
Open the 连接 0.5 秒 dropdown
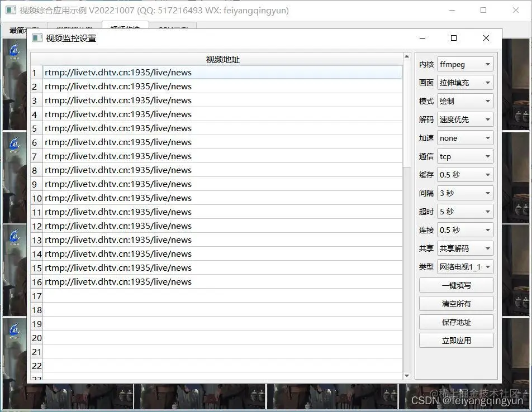point(465,230)
